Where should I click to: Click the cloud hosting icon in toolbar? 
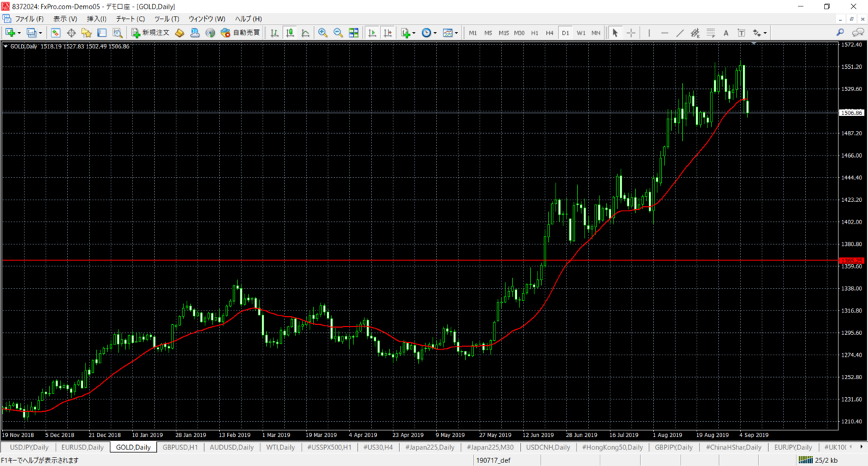click(195, 33)
